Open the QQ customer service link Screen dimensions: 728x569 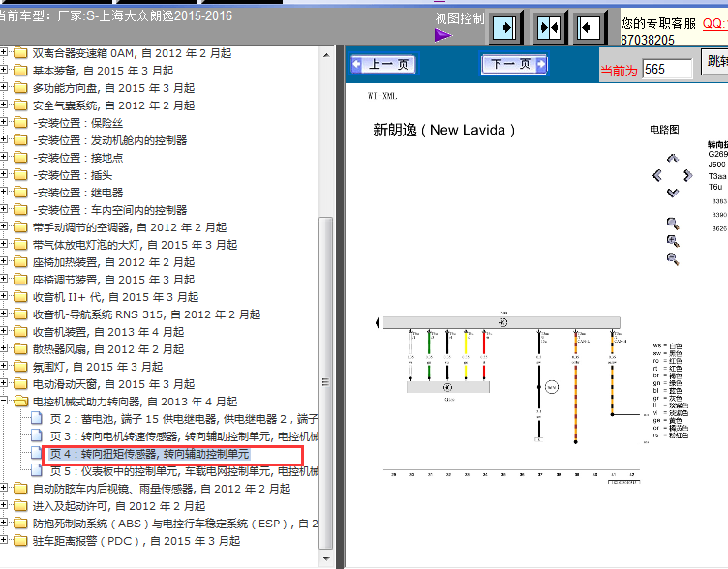tap(715, 23)
